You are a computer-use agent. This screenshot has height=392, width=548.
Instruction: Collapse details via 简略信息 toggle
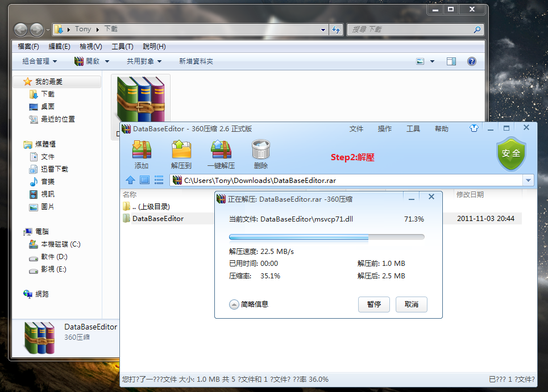pyautogui.click(x=248, y=305)
